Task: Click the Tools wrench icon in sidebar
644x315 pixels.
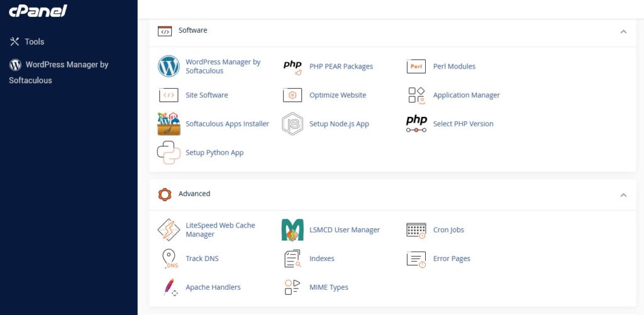Action: pyautogui.click(x=14, y=41)
